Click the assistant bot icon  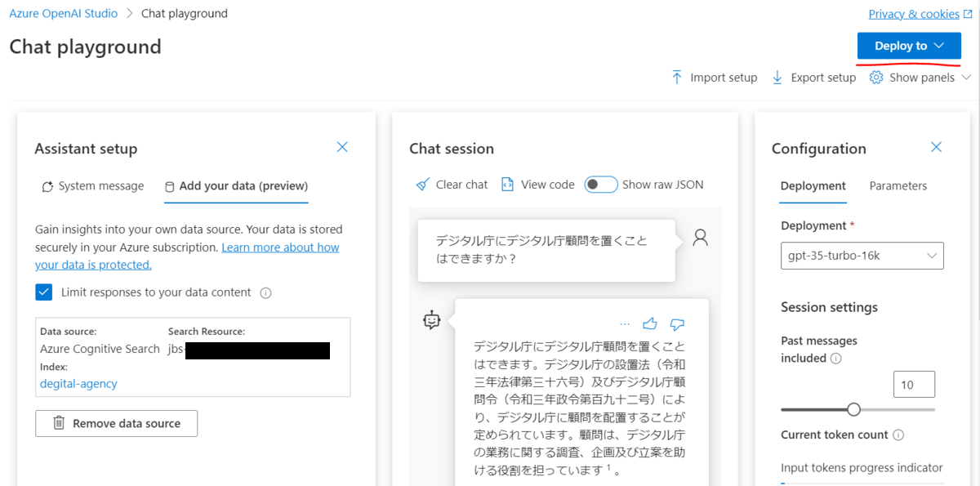pyautogui.click(x=432, y=320)
